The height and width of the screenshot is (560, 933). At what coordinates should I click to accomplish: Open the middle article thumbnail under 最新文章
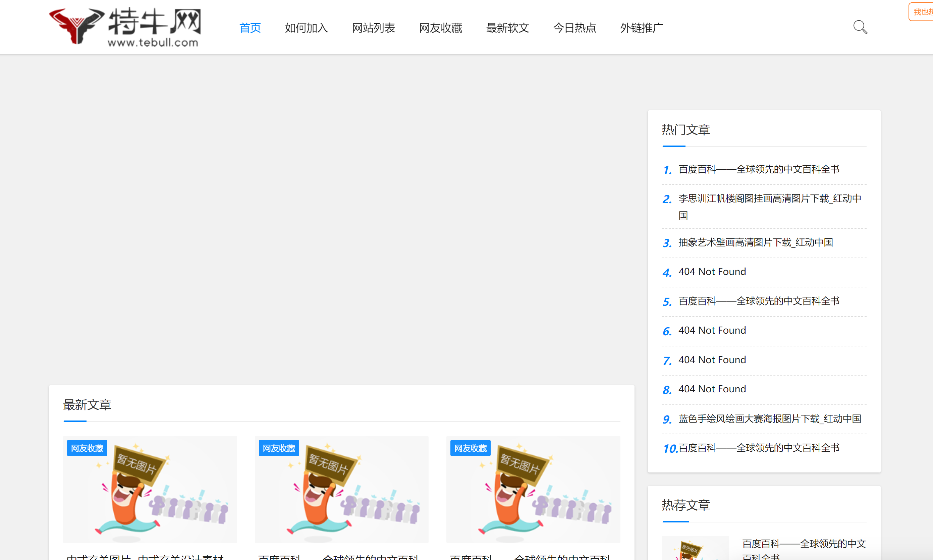tap(341, 490)
